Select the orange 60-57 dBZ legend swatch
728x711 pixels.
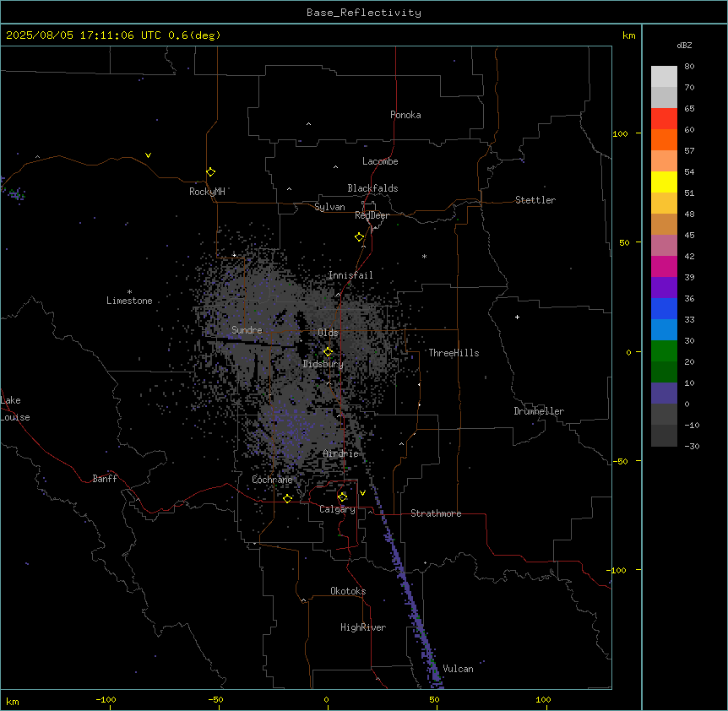pos(664,139)
